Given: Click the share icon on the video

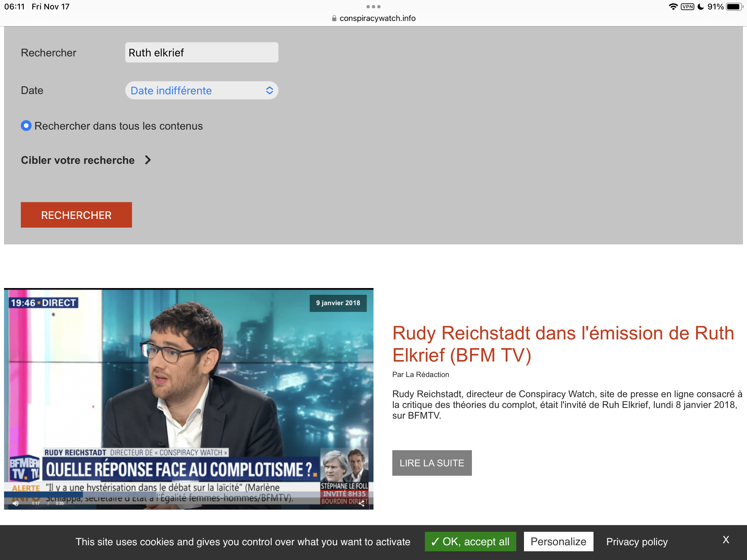Looking at the screenshot, I should (361, 503).
